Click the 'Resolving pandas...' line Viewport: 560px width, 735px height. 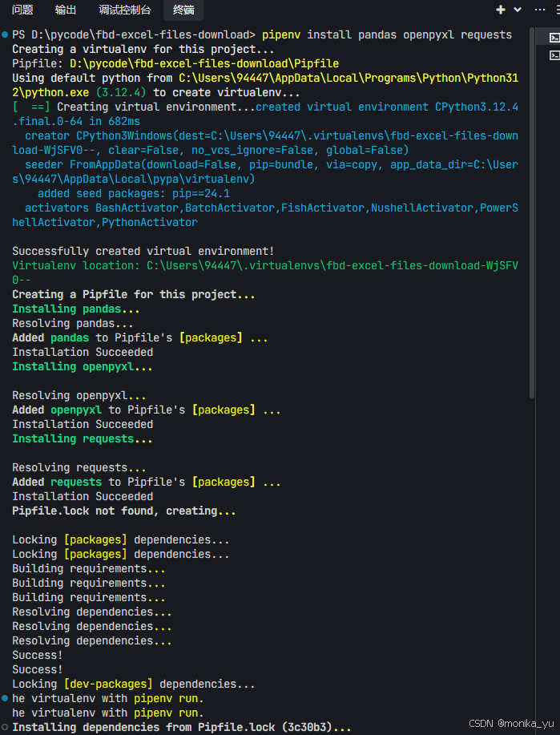(73, 324)
